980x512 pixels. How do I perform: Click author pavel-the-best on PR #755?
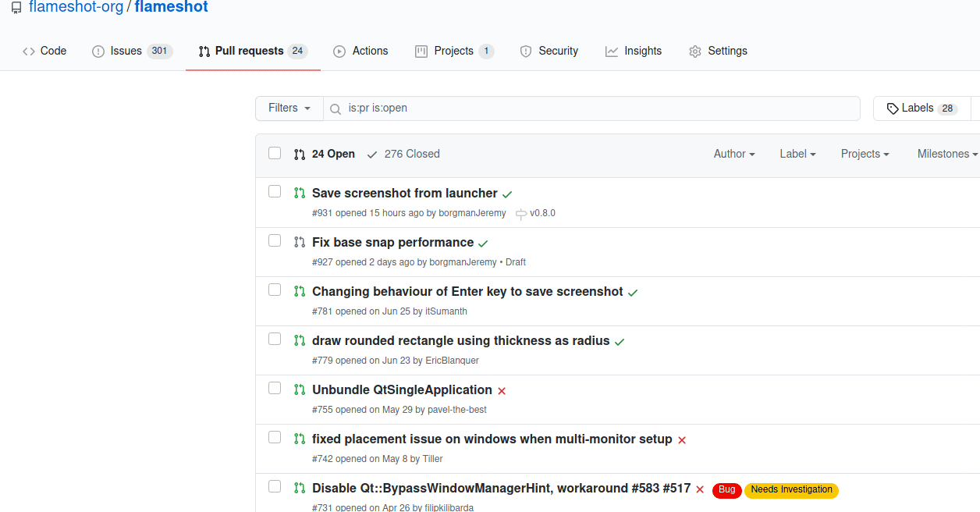[457, 410]
